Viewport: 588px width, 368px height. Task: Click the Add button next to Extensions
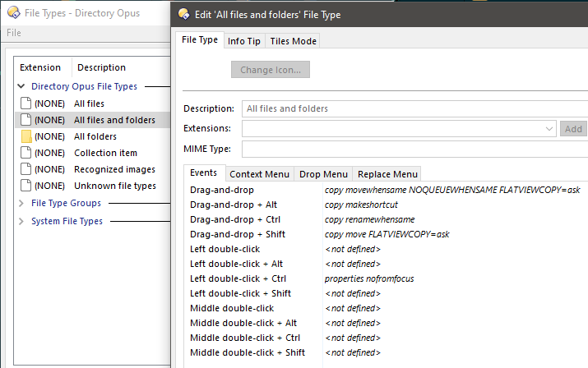(573, 129)
